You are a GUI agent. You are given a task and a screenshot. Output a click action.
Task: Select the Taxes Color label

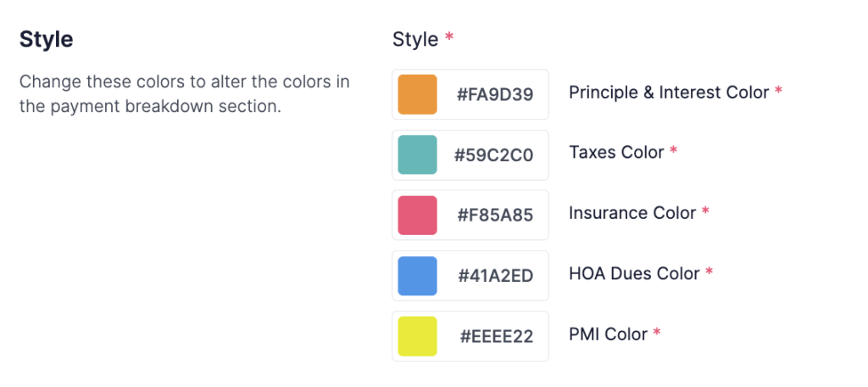pos(616,152)
